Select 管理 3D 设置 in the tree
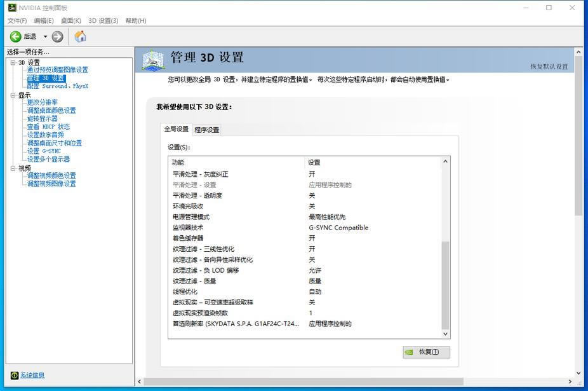The image size is (588, 391). coord(46,78)
